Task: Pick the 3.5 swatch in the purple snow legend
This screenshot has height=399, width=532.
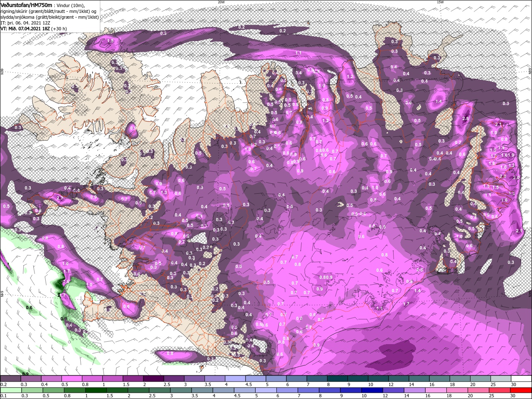Action: click(x=214, y=378)
